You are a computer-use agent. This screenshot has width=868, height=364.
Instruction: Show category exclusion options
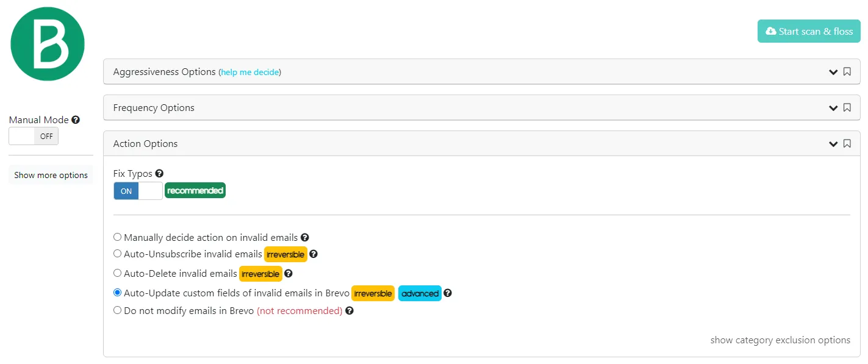tap(780, 340)
